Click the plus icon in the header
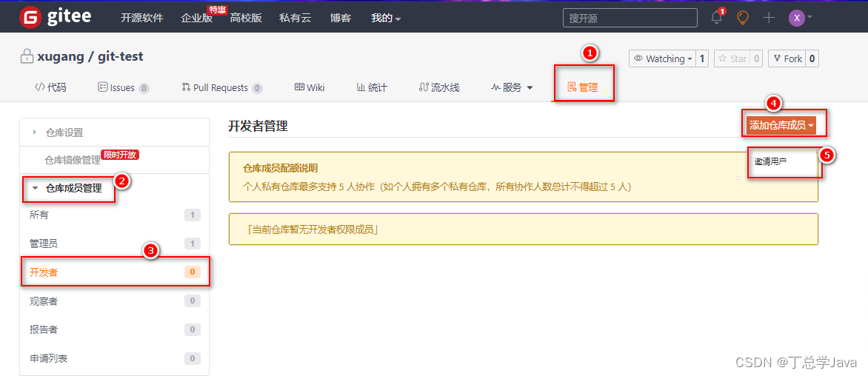The image size is (868, 376). (768, 18)
